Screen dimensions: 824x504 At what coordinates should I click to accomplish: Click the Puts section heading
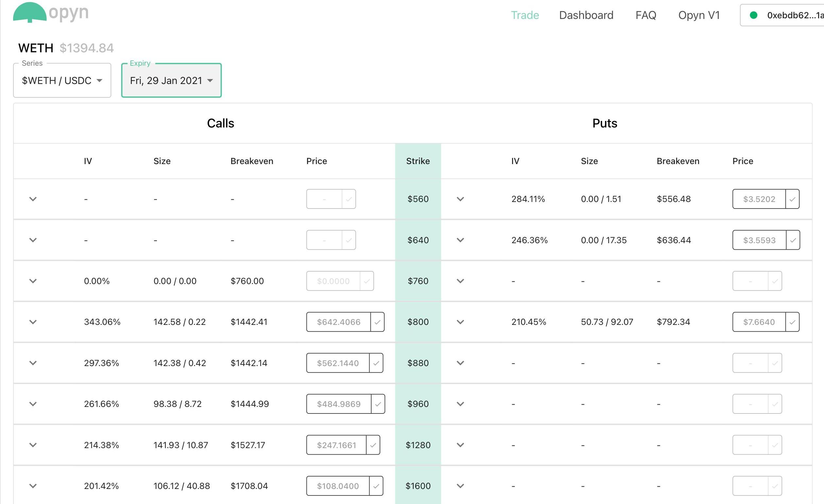pos(605,123)
